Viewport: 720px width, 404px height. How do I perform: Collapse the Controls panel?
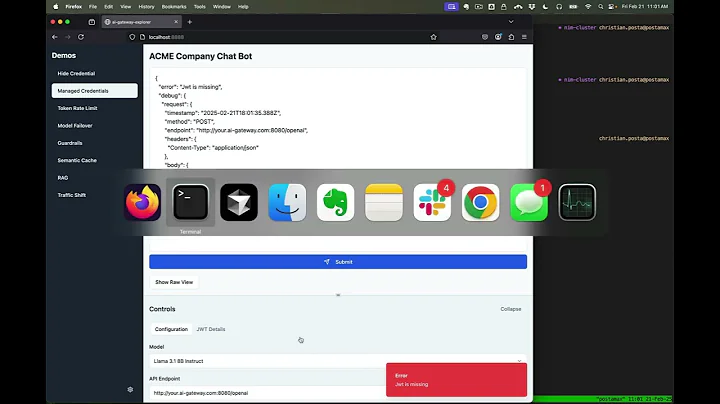[x=511, y=309]
